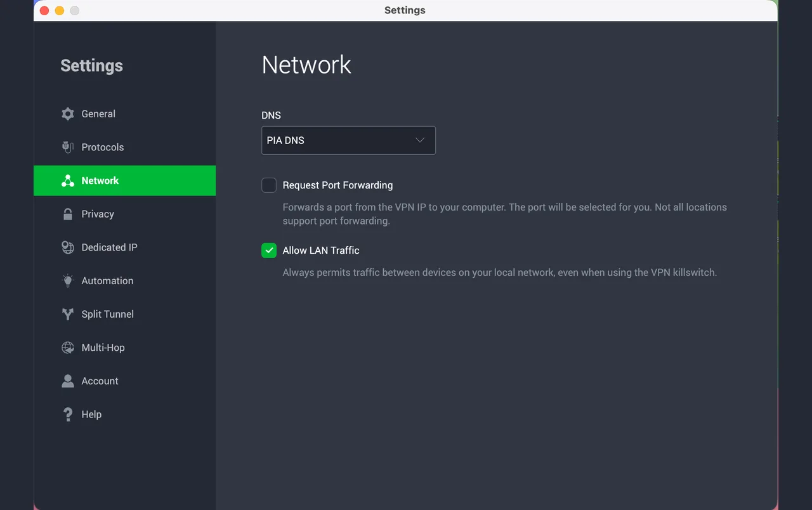Click the Split Tunnel fork icon
The width and height of the screenshot is (812, 510).
tap(68, 314)
